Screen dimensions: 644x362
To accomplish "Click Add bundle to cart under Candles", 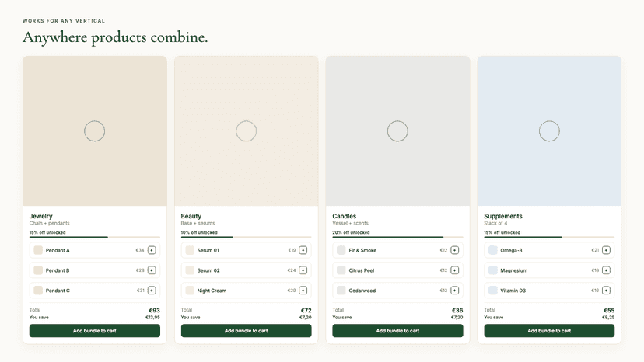I will click(397, 331).
